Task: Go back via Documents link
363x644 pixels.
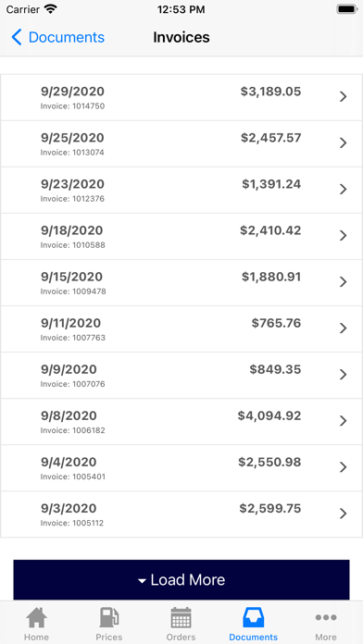Action: (67, 37)
